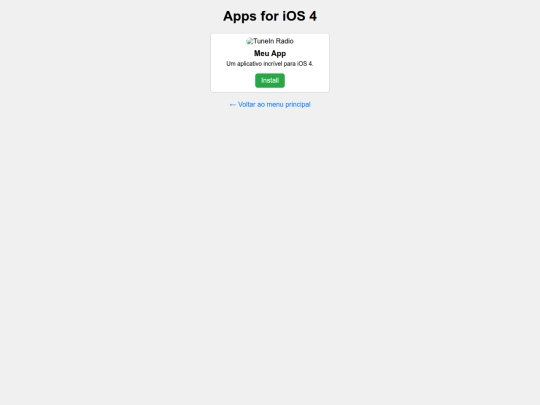
Task: Click the word App in the card title
Action: click(x=279, y=54)
